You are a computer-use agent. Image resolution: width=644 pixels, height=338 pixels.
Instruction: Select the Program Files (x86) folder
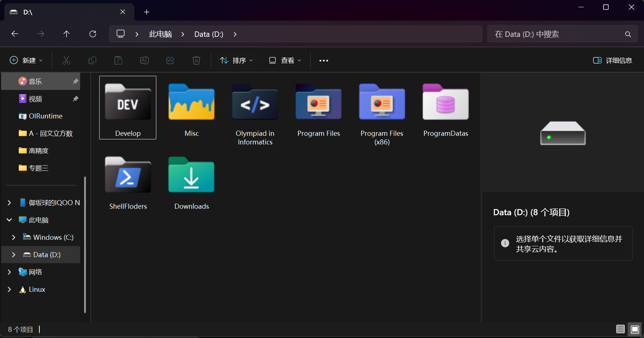pyautogui.click(x=382, y=112)
